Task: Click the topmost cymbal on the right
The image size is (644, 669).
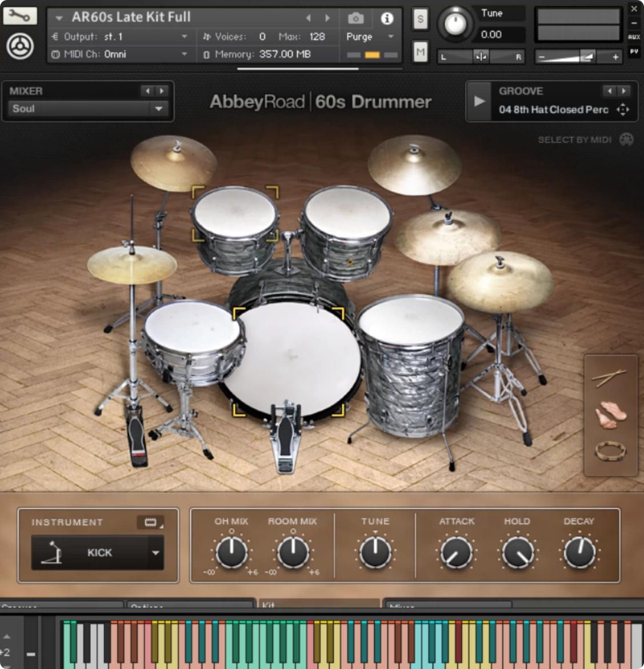Action: (414, 165)
